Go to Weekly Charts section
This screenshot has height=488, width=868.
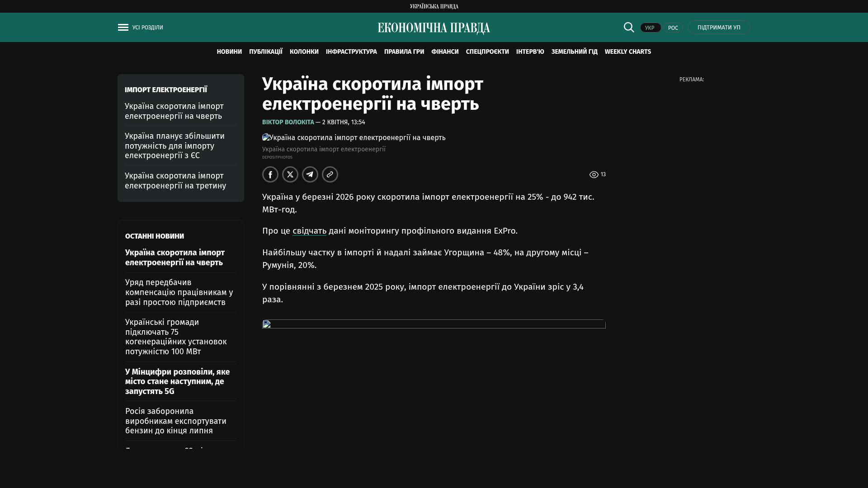click(x=627, y=52)
